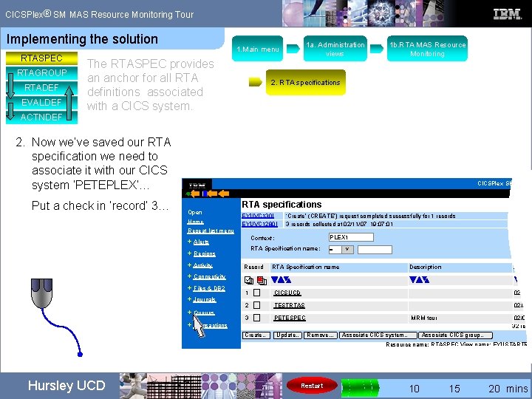532x399 pixels.
Task: Click the Update... button
Action: click(x=287, y=335)
